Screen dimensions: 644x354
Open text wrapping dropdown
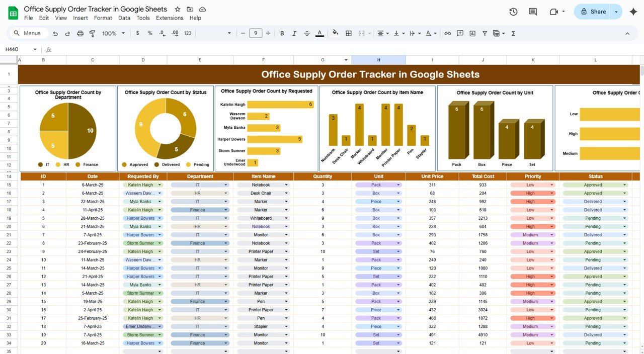coord(415,33)
